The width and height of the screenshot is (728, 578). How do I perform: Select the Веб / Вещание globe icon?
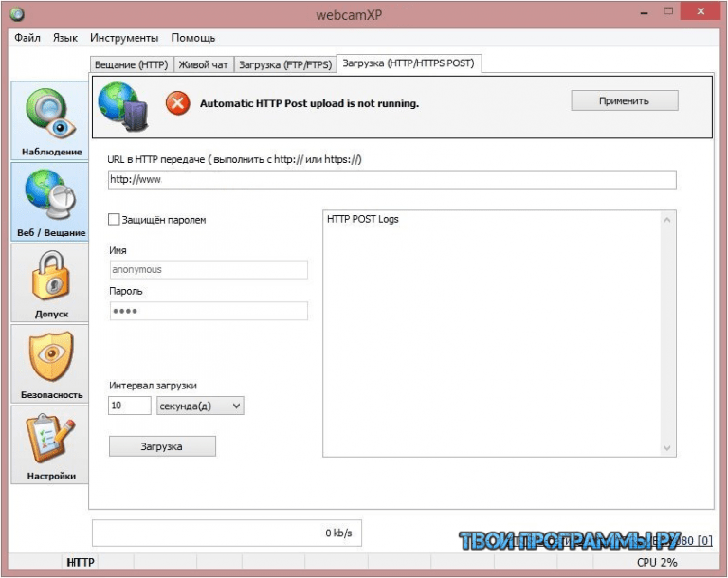point(49,195)
